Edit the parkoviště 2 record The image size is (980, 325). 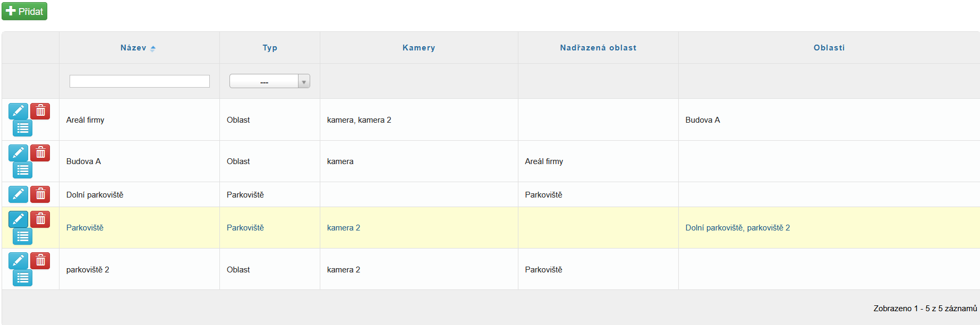(18, 261)
